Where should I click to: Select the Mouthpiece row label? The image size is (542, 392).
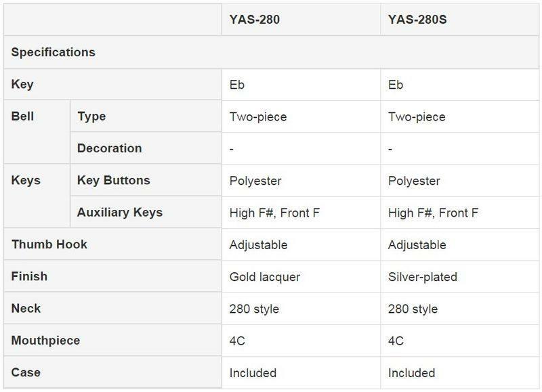(x=45, y=341)
